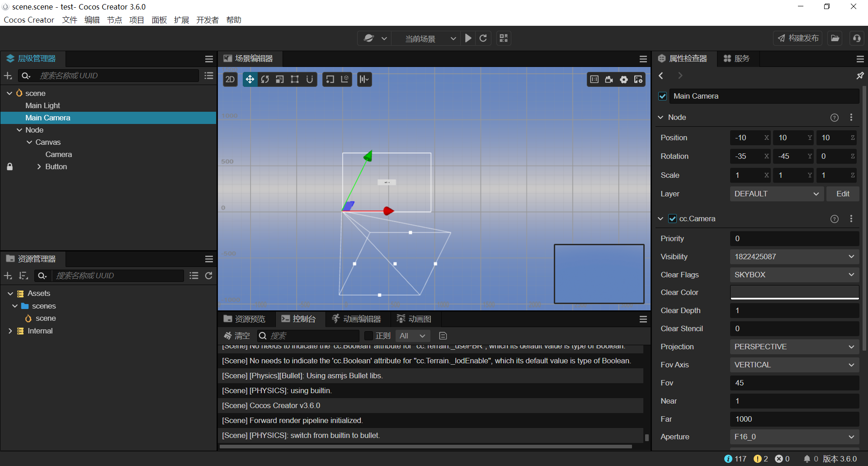Collapse or expand all asset folders
Screen dimensions: 868x466
[194, 276]
